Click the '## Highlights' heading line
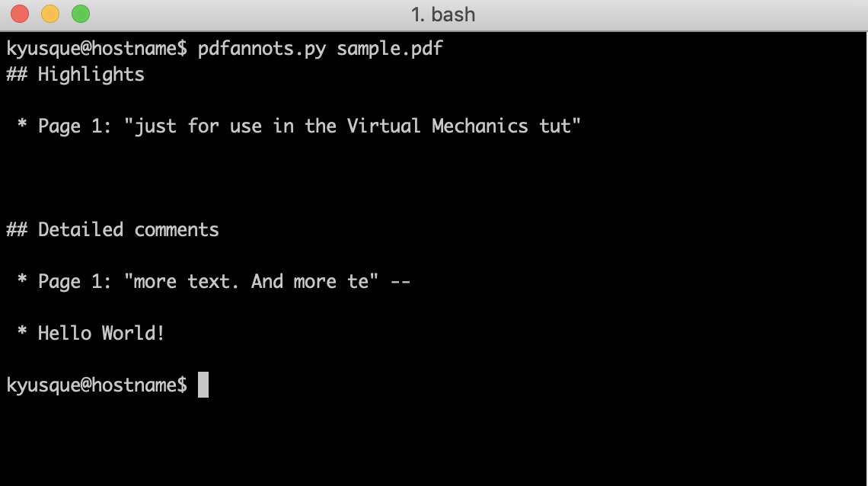 coord(75,74)
